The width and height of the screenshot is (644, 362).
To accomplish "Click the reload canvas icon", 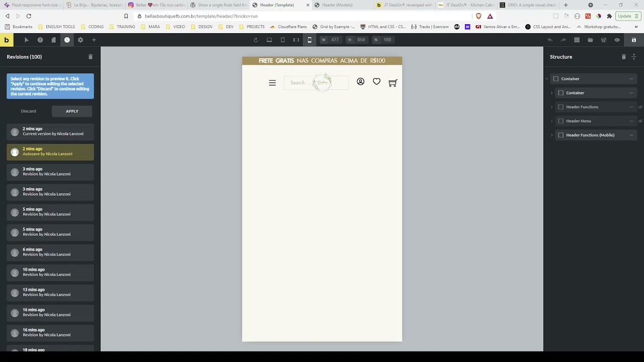I will click(x=256, y=40).
